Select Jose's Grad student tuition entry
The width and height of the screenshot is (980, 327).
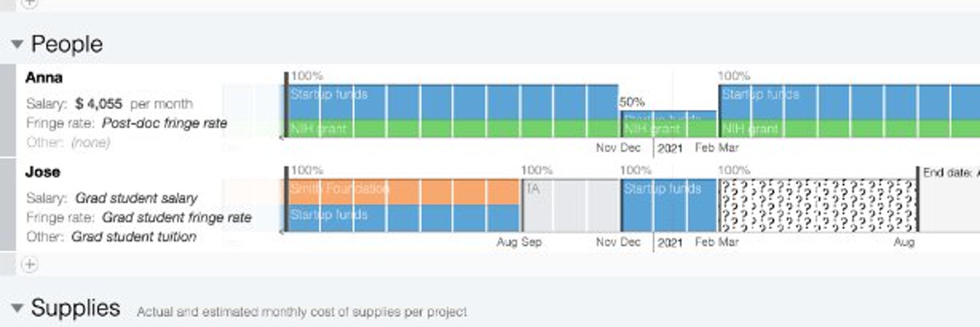tap(133, 237)
